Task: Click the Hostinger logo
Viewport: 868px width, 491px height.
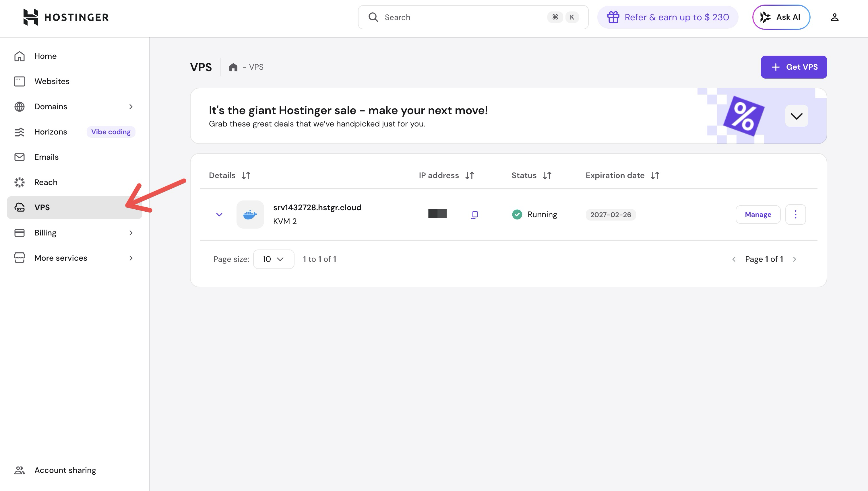Action: [x=66, y=17]
